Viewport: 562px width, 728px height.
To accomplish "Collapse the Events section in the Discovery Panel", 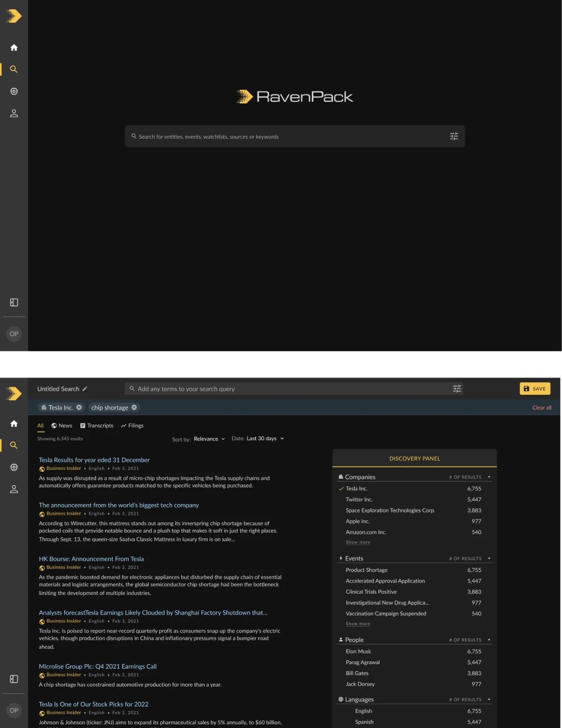I will (x=489, y=558).
